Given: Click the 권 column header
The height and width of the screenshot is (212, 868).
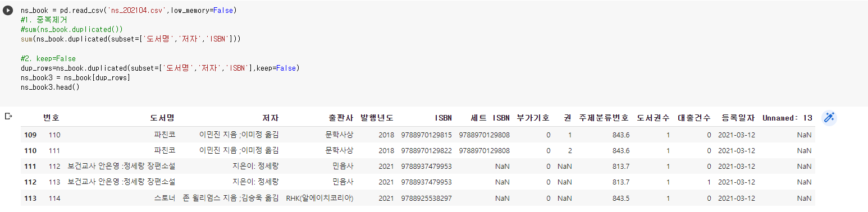Looking at the screenshot, I should 568,118.
